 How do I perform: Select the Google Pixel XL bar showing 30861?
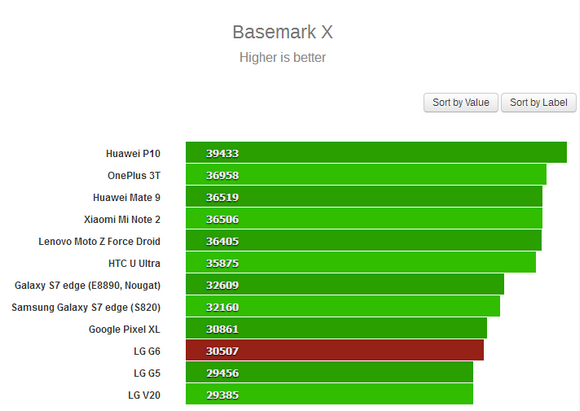click(x=336, y=329)
